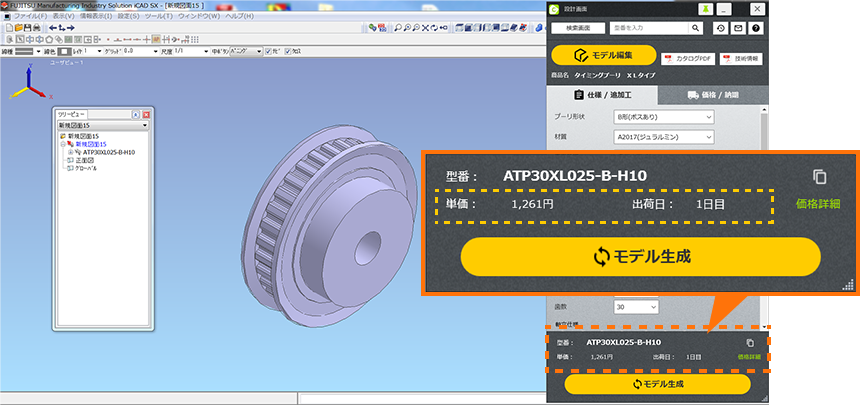Toggle the second checkbox right of the ﾊﾟﾆﾝｸﾞ dropdown
This screenshot has width=860, height=405.
[286, 50]
